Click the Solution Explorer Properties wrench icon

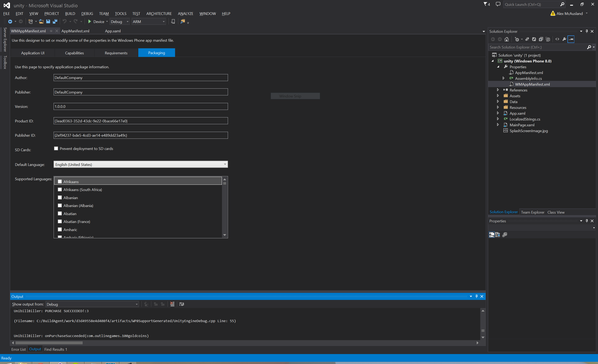pyautogui.click(x=564, y=39)
